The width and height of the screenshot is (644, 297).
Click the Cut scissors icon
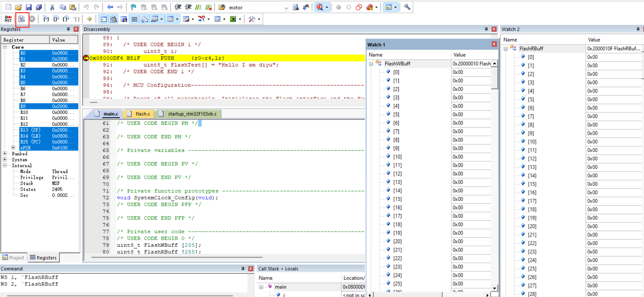point(52,7)
